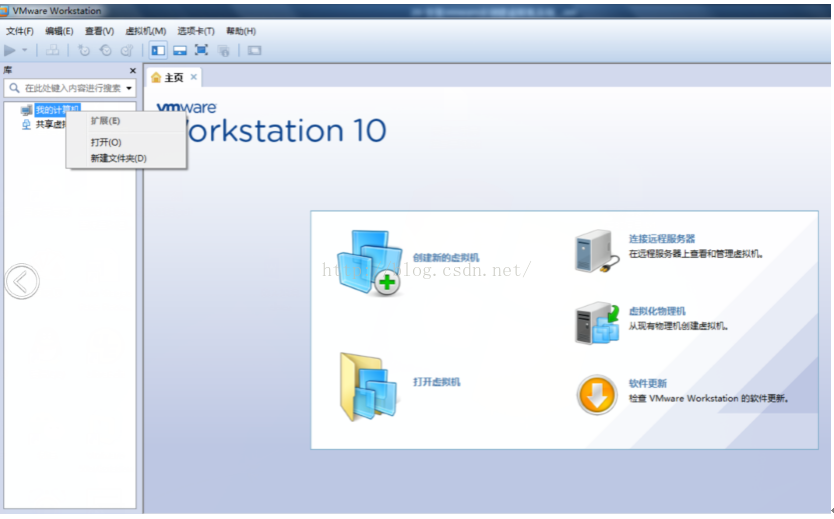Click the library search input field
This screenshot has width=834, height=519.
coord(70,88)
